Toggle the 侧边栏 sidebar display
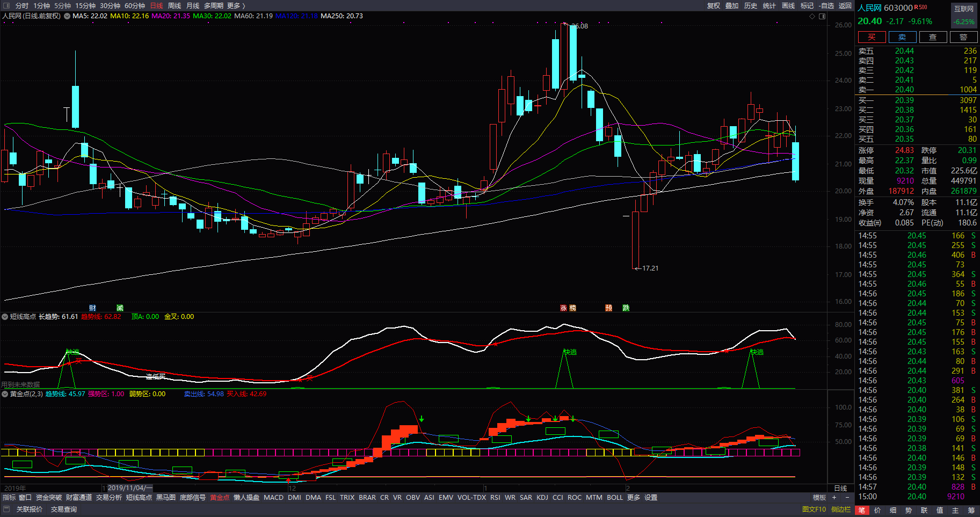The height and width of the screenshot is (517, 980). click(x=841, y=509)
